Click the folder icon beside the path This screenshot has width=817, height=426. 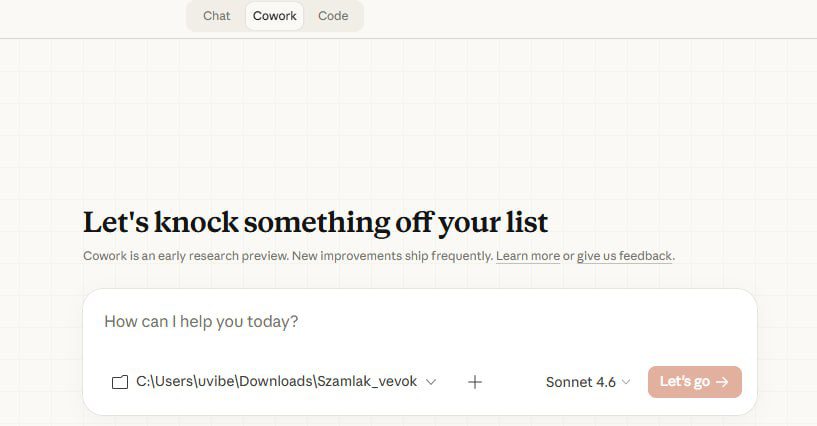(x=120, y=382)
